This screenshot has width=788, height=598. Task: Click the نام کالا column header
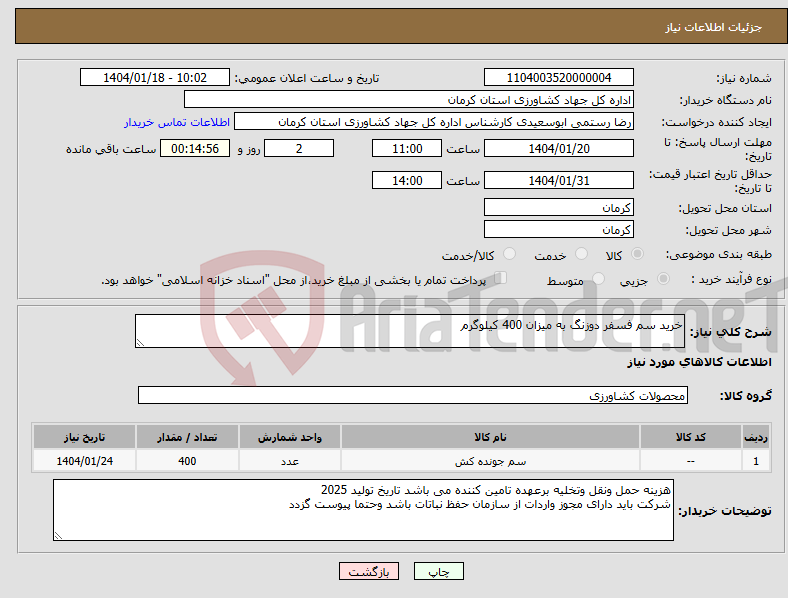click(490, 437)
